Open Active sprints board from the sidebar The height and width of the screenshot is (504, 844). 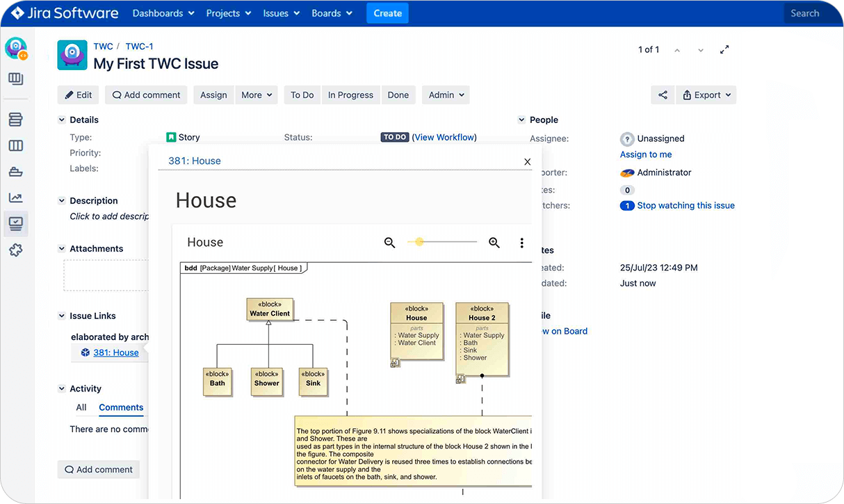(17, 145)
